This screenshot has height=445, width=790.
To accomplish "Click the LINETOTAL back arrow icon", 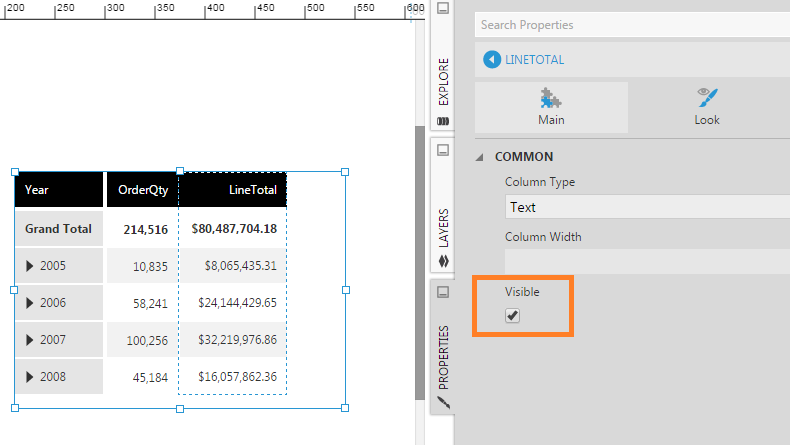I will click(491, 60).
